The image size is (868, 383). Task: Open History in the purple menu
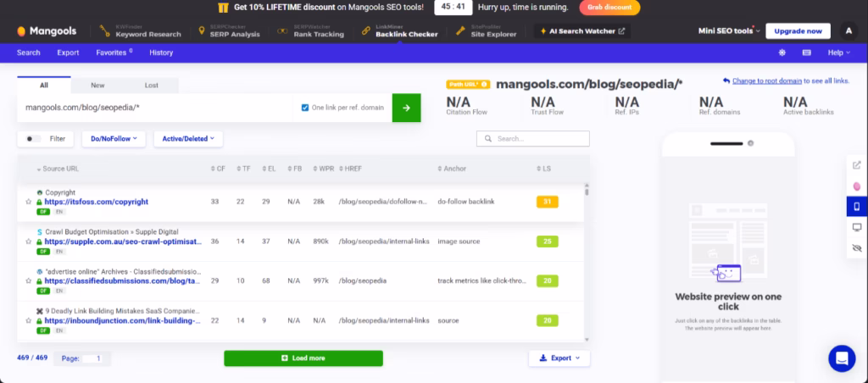(x=161, y=53)
